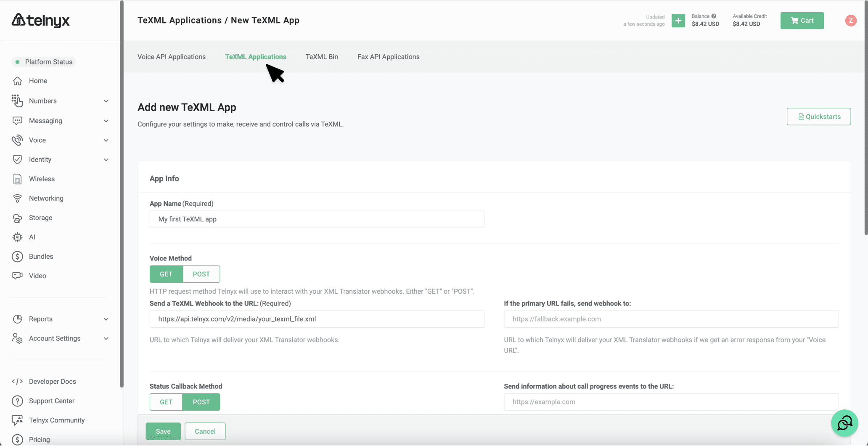
Task: Click the Account Settings user-gear icon
Action: tap(17, 338)
